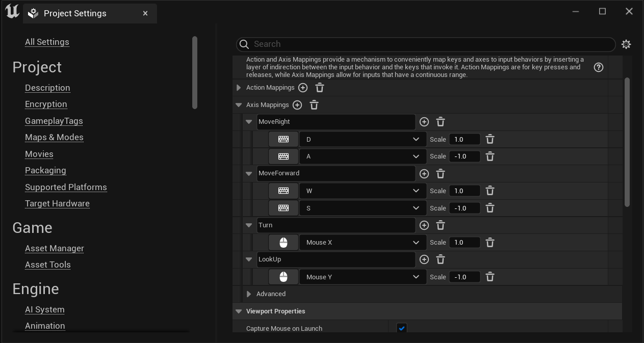Delete the MoveForward axis mapping

[x=441, y=174]
